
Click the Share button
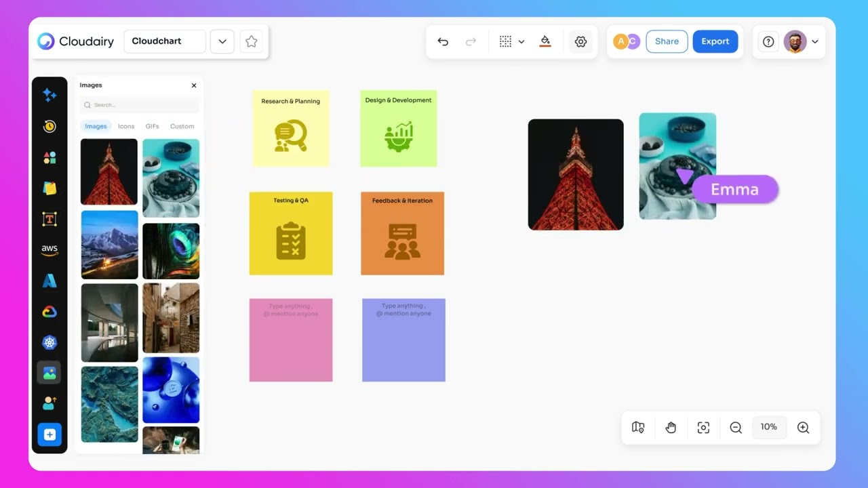coord(667,41)
